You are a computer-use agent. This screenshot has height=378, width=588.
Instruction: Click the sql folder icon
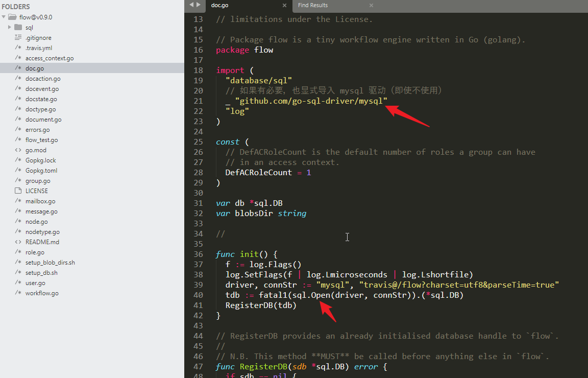18,28
